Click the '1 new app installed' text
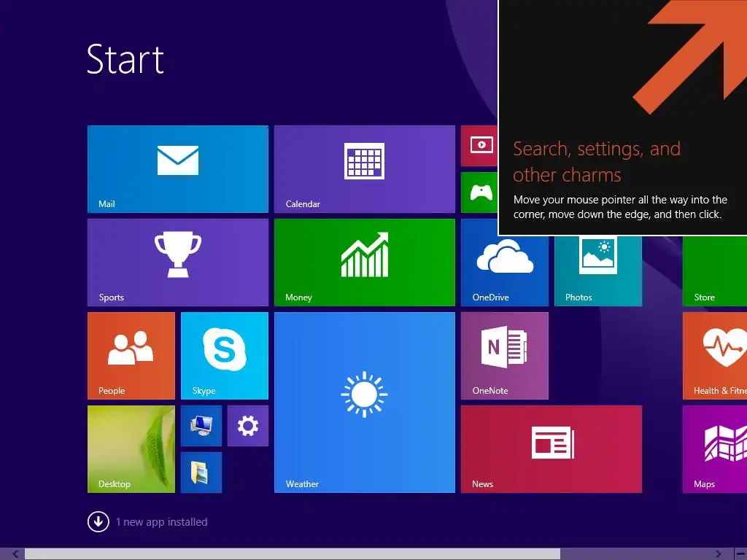The image size is (747, 560). point(161,522)
